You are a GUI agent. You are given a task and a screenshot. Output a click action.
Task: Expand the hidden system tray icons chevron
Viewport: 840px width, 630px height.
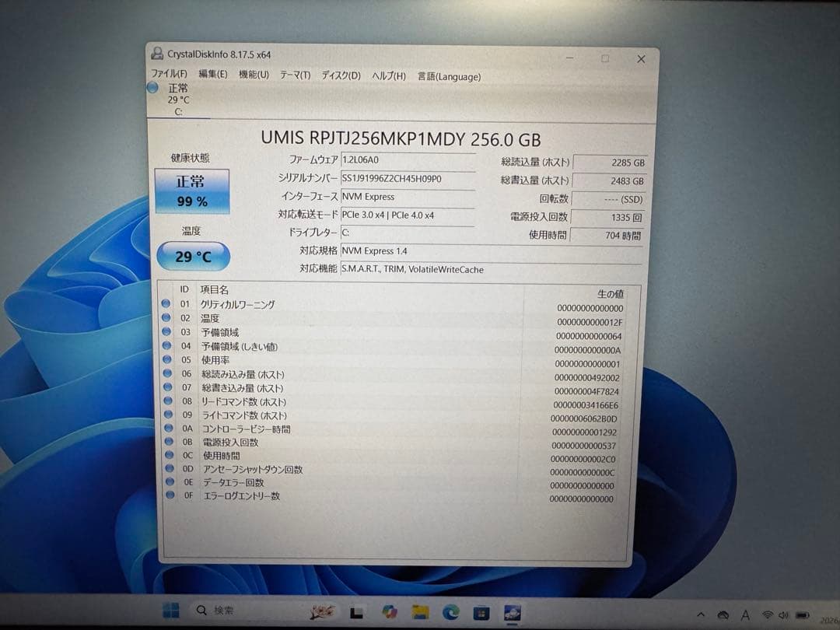[701, 614]
